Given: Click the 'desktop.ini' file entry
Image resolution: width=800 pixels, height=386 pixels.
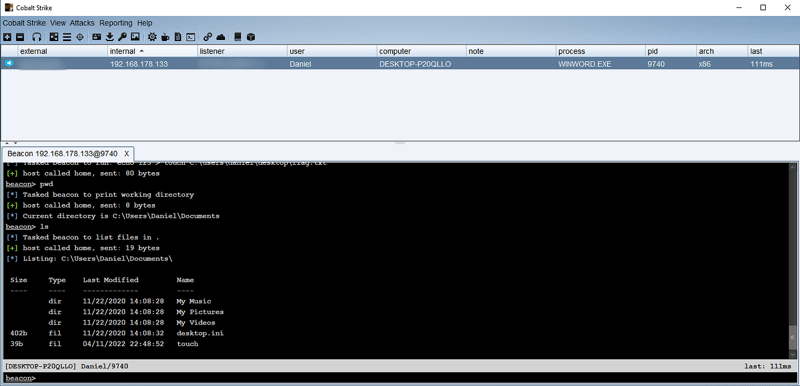Looking at the screenshot, I should [200, 333].
